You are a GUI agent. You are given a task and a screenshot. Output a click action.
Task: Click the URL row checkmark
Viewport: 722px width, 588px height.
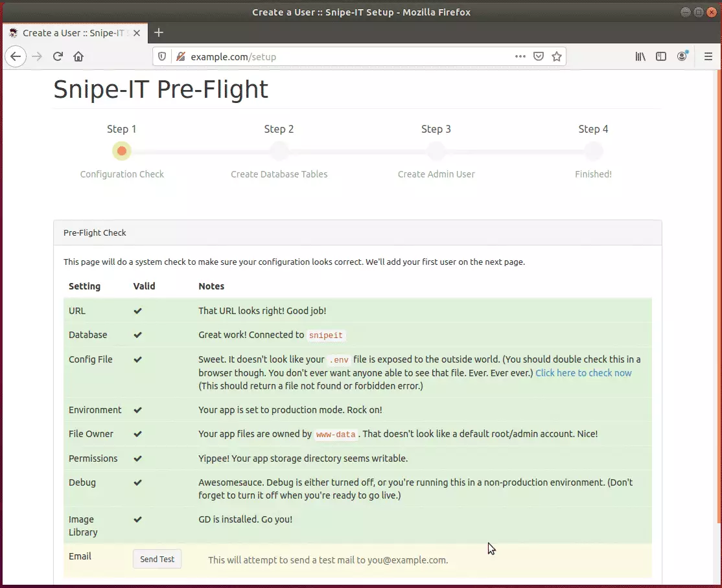click(x=137, y=311)
